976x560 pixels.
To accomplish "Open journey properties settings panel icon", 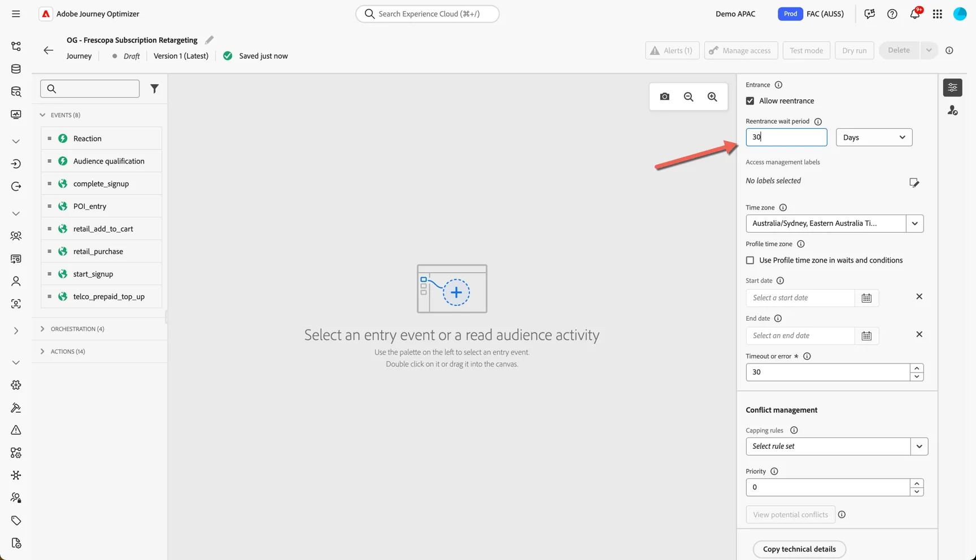I will tap(953, 88).
